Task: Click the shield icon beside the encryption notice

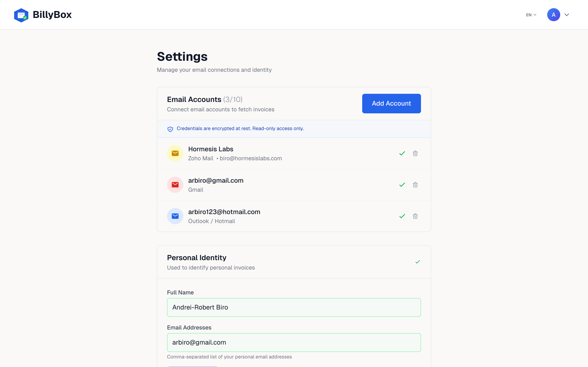Action: (x=170, y=129)
